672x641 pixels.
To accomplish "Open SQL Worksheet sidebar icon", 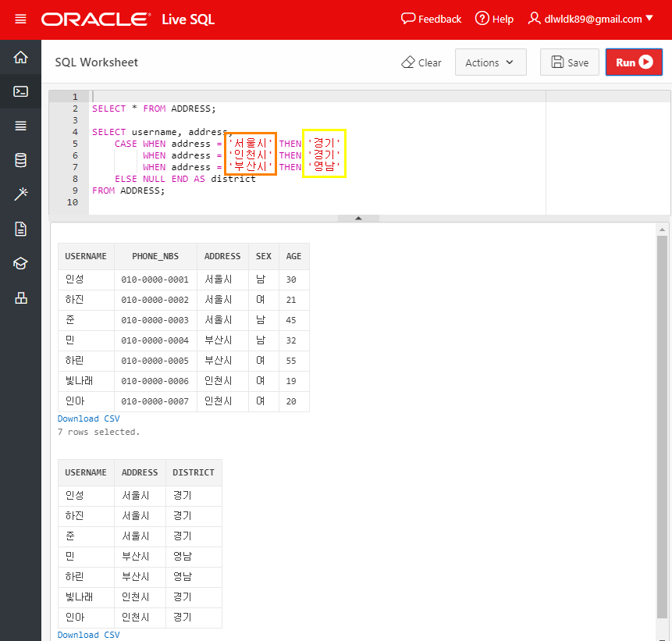I will click(x=20, y=91).
